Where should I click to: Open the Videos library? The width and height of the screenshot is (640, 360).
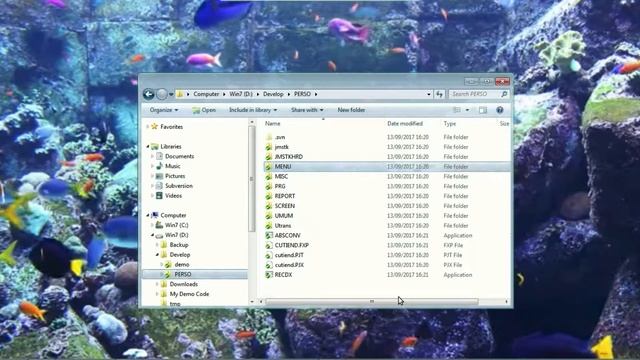173,196
